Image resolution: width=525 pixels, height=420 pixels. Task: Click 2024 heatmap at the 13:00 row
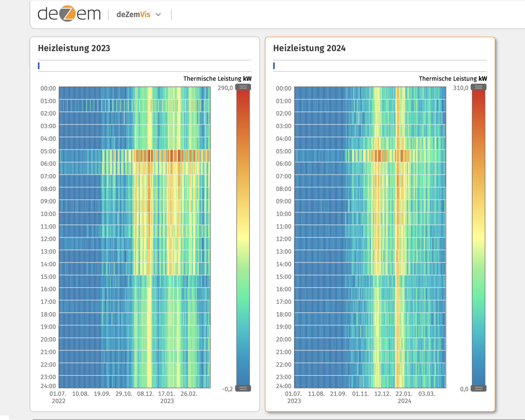coord(370,256)
